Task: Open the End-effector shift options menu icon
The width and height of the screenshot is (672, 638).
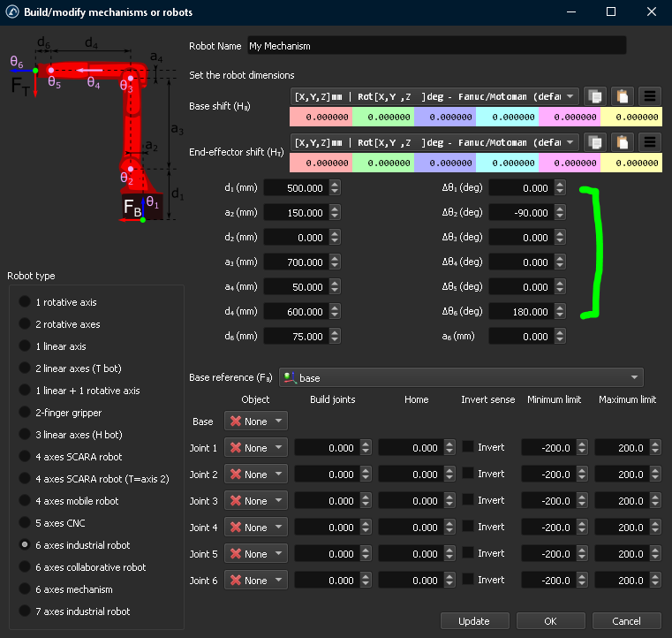Action: click(650, 142)
